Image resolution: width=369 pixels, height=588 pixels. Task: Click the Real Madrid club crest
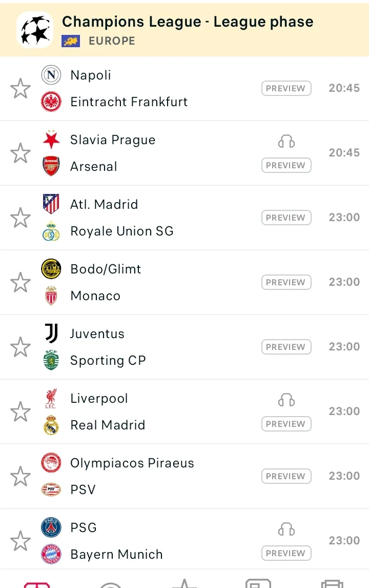[51, 425]
